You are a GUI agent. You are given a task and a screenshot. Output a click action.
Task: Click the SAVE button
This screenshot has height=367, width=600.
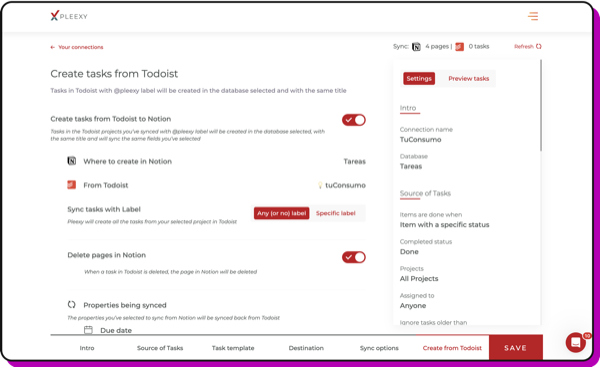pyautogui.click(x=515, y=347)
